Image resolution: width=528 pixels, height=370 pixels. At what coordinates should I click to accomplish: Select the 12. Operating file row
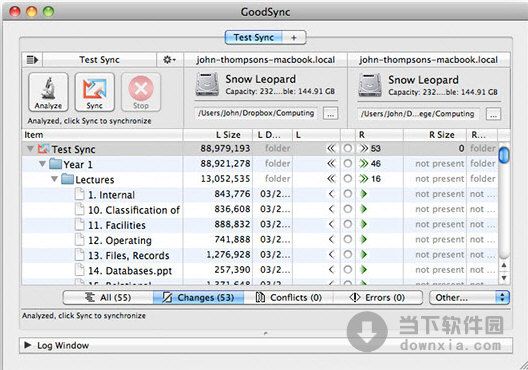tap(260, 239)
